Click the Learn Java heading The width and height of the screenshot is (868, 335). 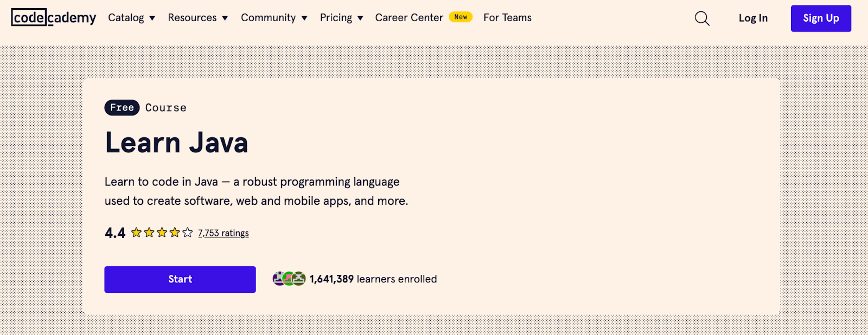[x=176, y=143]
